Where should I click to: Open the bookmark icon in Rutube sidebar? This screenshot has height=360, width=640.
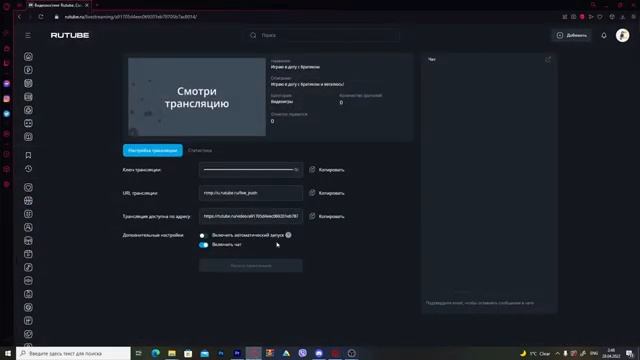28,155
